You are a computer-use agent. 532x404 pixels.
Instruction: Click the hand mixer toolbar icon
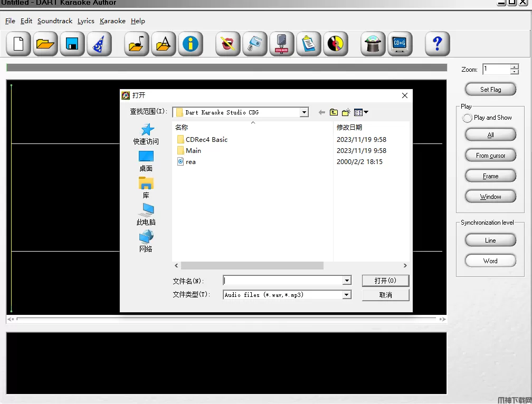tap(255, 44)
